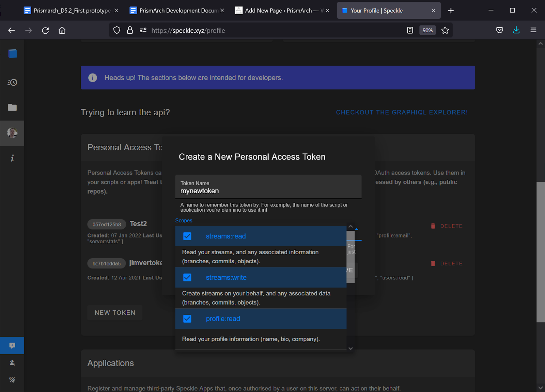
Task: Click the Applications section heading
Action: coord(111,363)
